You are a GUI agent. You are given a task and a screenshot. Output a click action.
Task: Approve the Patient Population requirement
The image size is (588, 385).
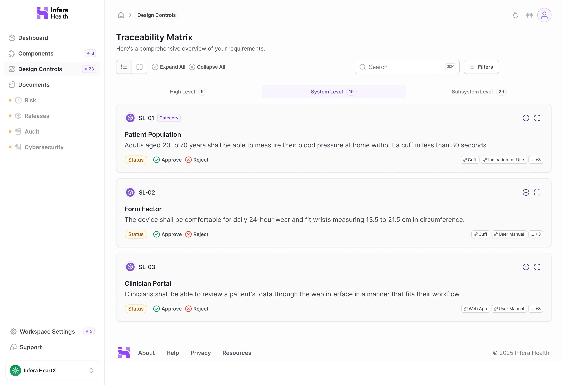[167, 160]
